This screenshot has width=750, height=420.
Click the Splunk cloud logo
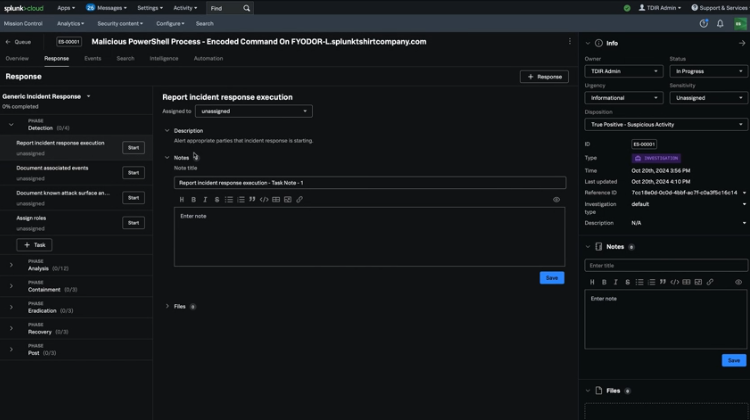[23, 8]
